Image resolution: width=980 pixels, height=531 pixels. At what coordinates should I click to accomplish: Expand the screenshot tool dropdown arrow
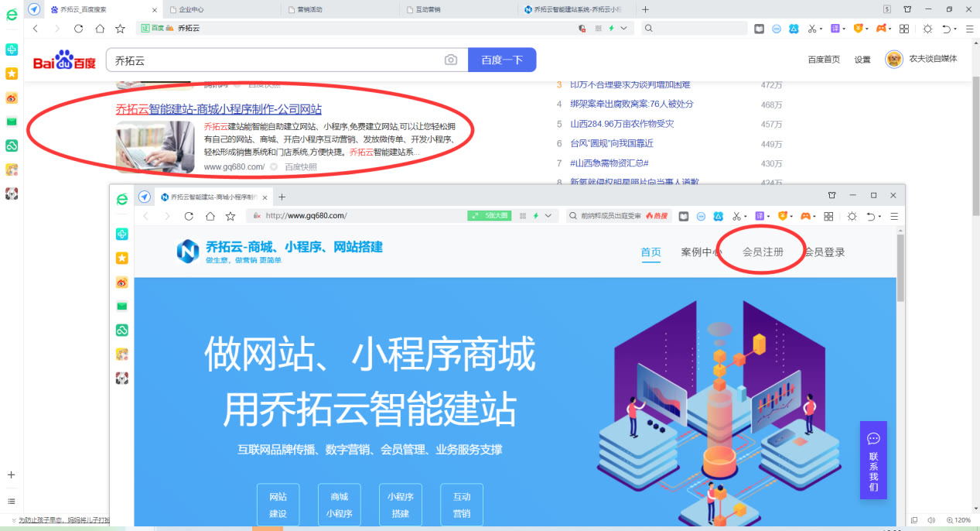821,27
